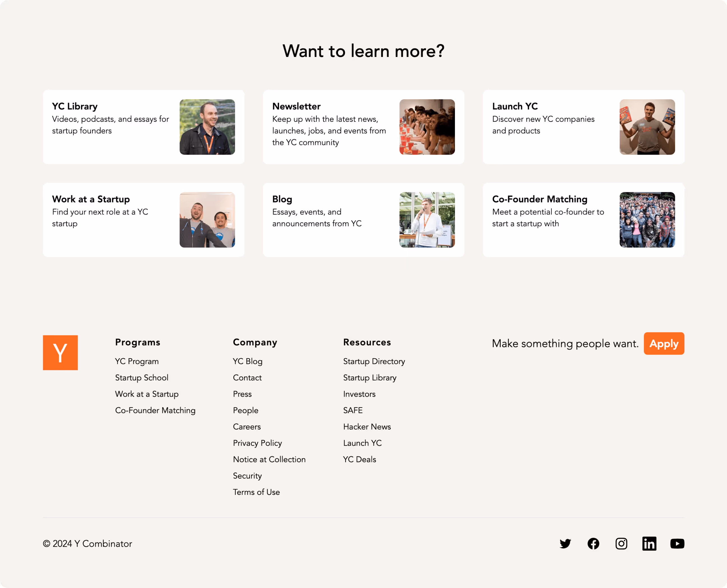Click the Newsletter card photo
Viewport: 727px width, 588px height.
tap(427, 127)
